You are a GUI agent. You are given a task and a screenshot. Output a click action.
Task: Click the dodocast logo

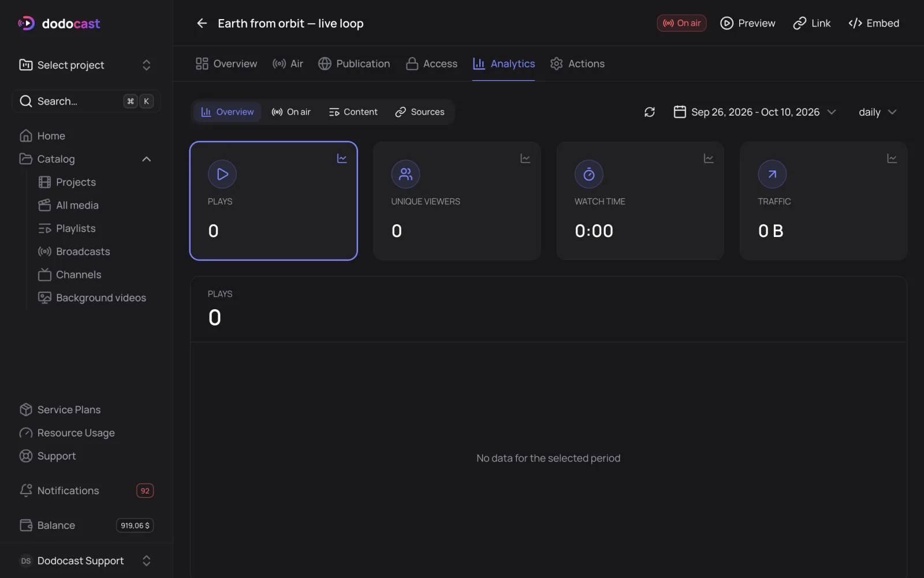(x=59, y=23)
